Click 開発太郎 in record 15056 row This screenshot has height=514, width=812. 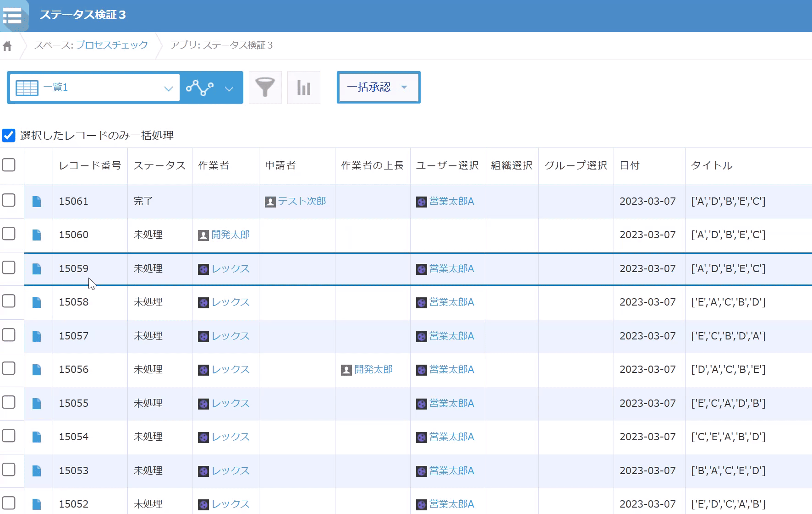coord(373,370)
